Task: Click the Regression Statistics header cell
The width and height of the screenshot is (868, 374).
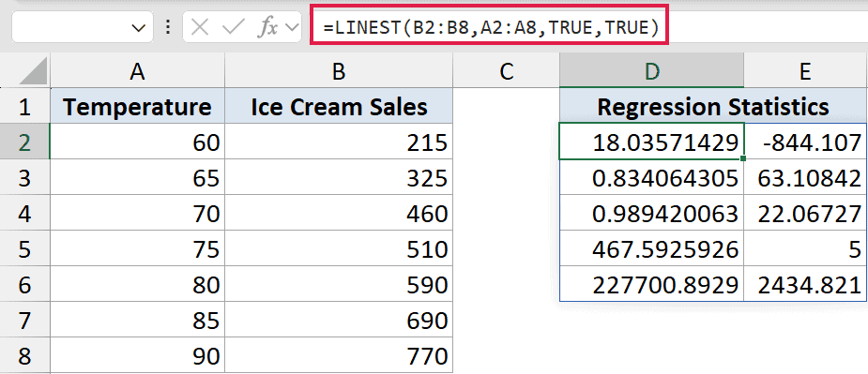Action: (x=713, y=106)
